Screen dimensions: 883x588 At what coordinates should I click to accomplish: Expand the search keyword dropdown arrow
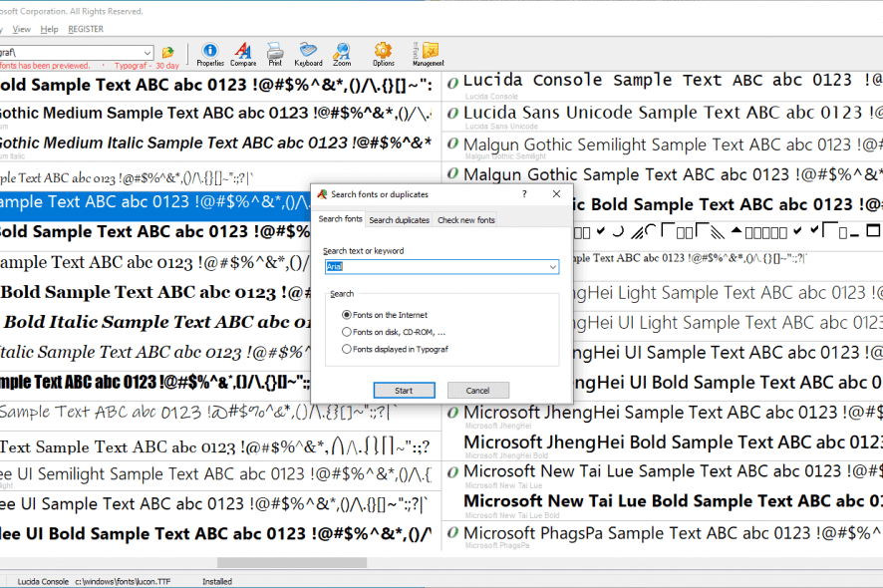[553, 267]
